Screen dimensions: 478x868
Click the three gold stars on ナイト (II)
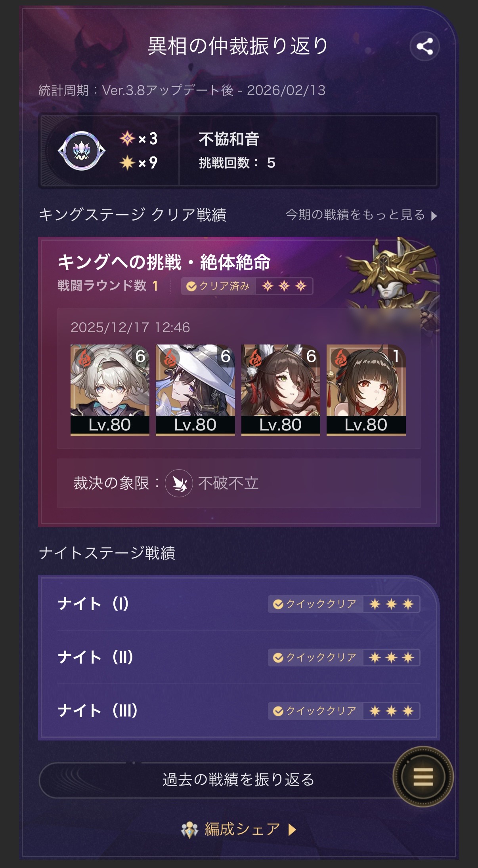click(x=392, y=658)
